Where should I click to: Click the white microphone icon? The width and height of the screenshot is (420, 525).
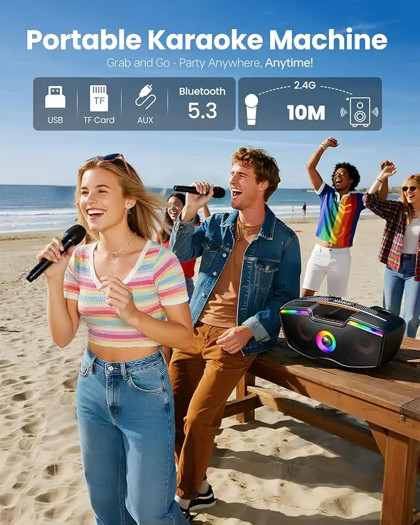251,109
